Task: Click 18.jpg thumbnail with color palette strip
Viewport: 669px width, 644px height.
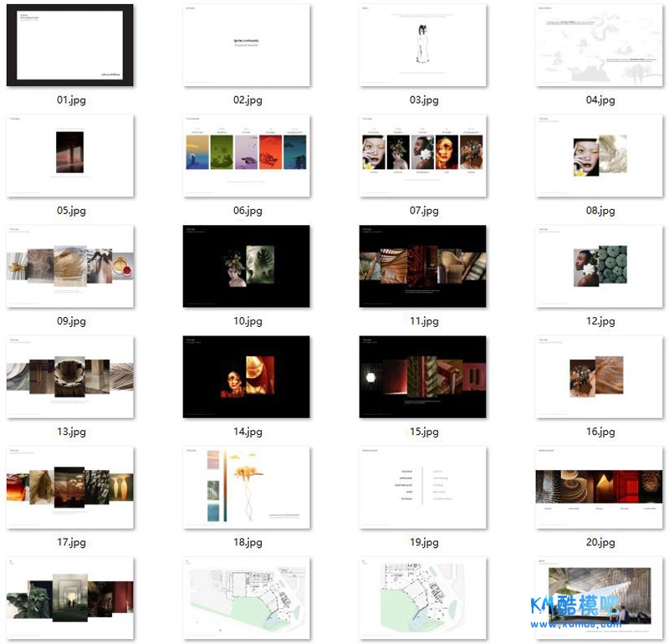Action: [x=247, y=488]
